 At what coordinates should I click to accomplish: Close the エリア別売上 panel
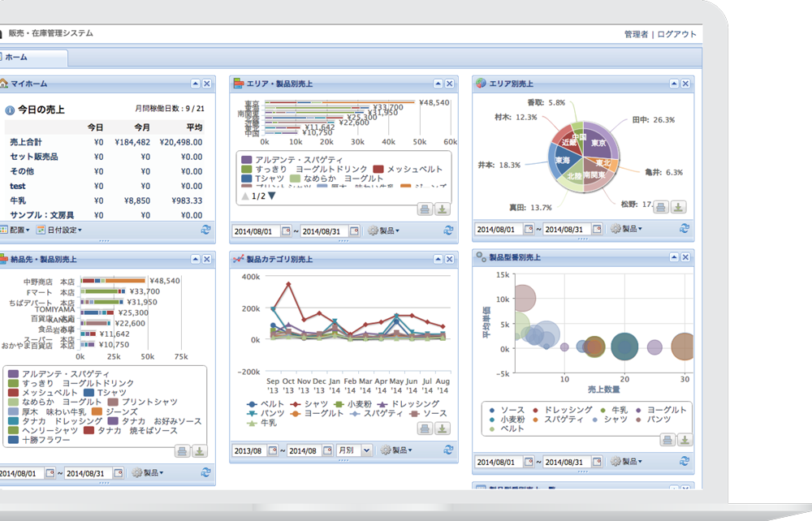pos(685,84)
